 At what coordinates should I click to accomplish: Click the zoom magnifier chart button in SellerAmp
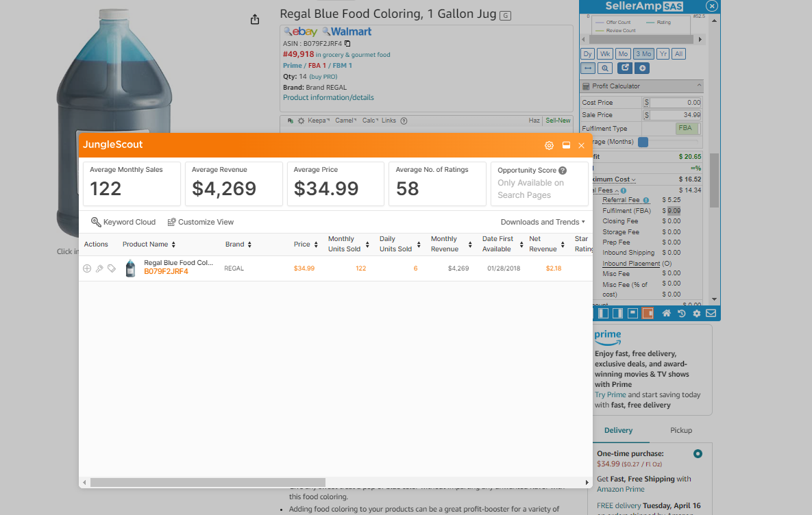[x=605, y=68]
